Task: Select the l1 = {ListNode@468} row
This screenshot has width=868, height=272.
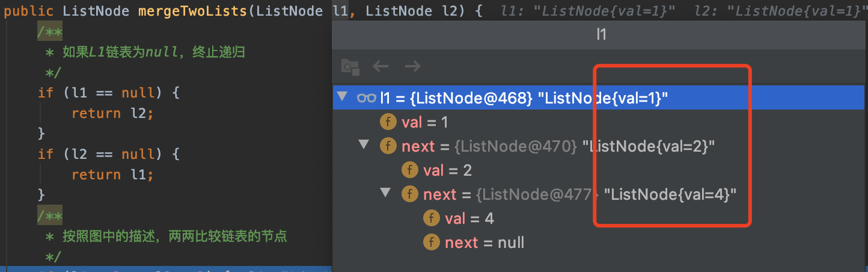Action: click(x=523, y=98)
